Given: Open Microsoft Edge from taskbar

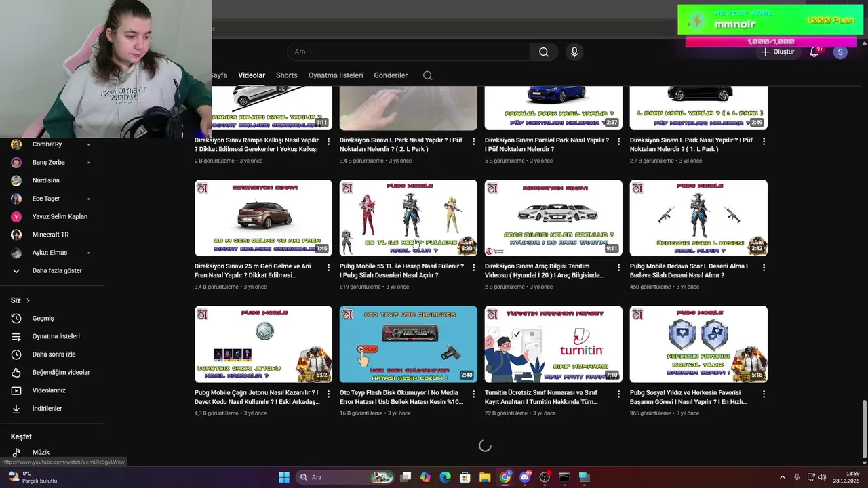Looking at the screenshot, I should click(445, 477).
